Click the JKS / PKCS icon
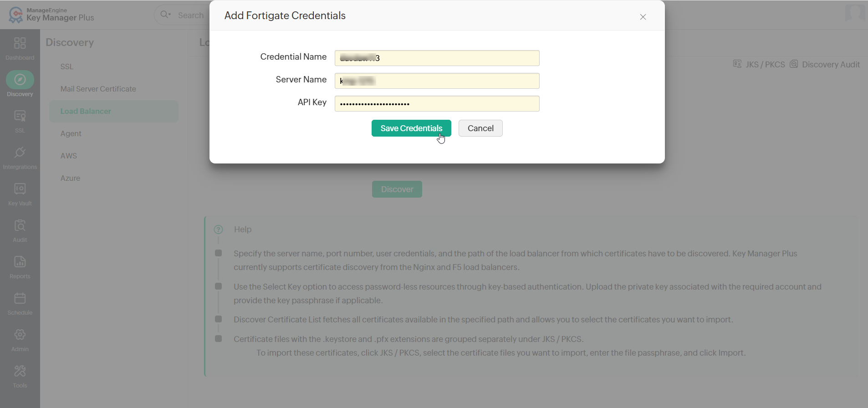The height and width of the screenshot is (408, 868). tap(737, 64)
